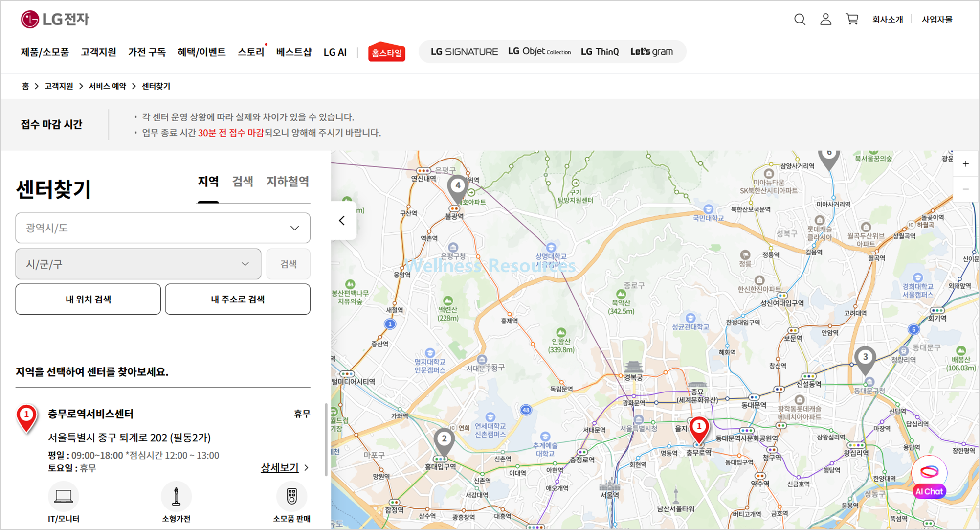Open 사업자몰 link
This screenshot has height=530, width=980.
937,20
